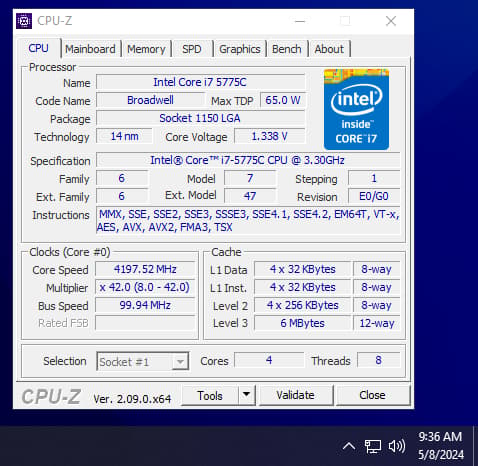Viewport: 478px width, 466px height.
Task: Click the Technology value 14 nm
Action: (125, 136)
